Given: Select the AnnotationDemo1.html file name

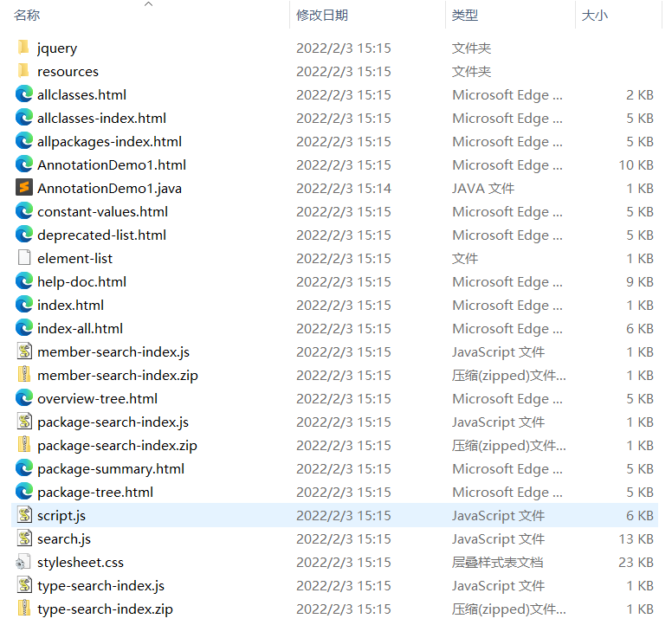Looking at the screenshot, I should tap(111, 164).
